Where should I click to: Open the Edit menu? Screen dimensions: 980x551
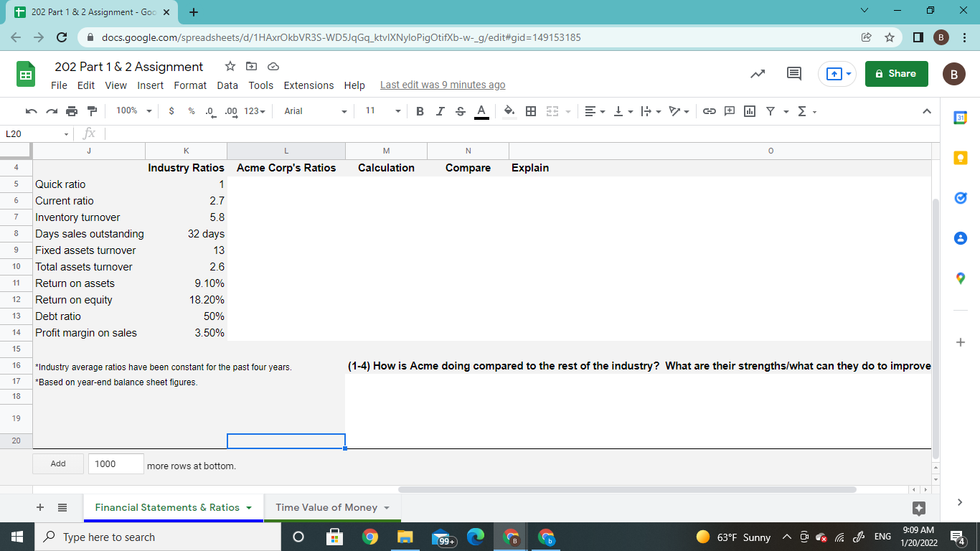(86, 85)
